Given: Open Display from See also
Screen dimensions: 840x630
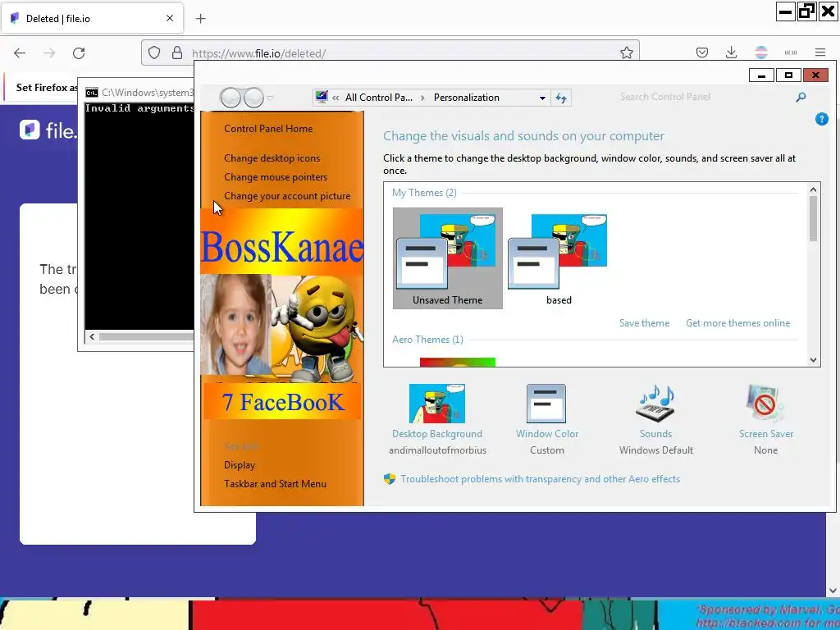Looking at the screenshot, I should 240,465.
